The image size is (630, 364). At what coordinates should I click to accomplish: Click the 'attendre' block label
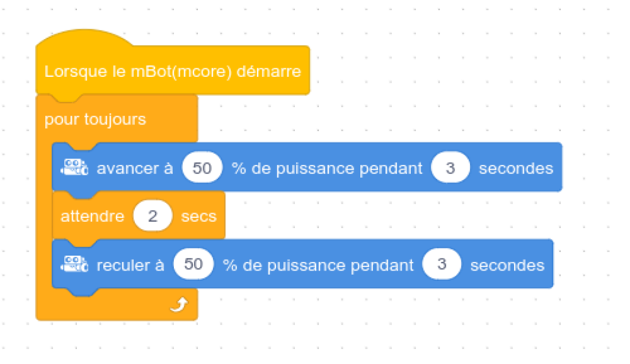pos(92,216)
